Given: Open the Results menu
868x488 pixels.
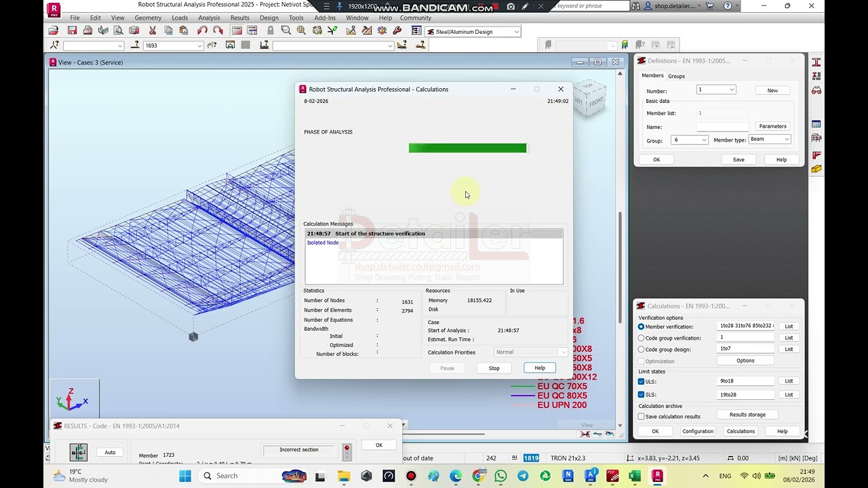Looking at the screenshot, I should (239, 18).
